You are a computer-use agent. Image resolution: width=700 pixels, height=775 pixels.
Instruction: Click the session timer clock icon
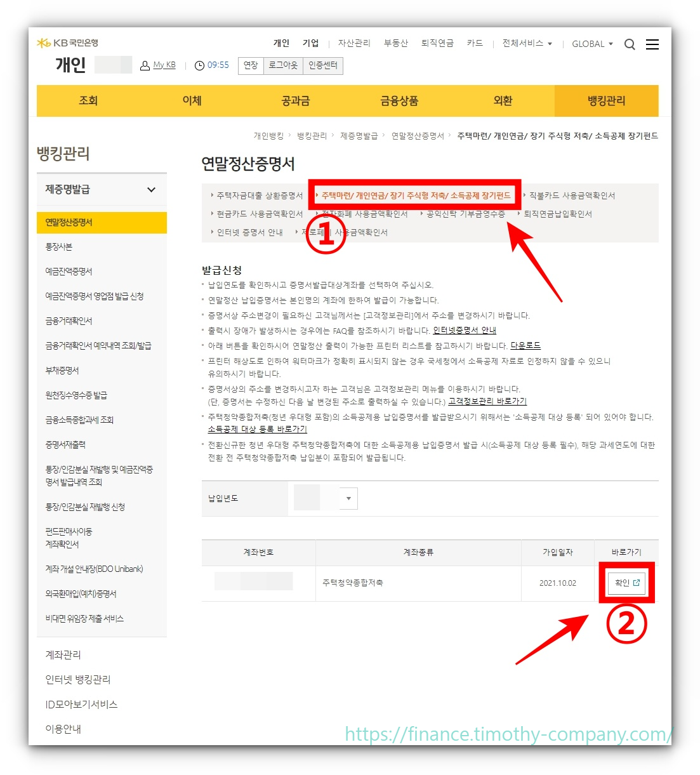(199, 65)
